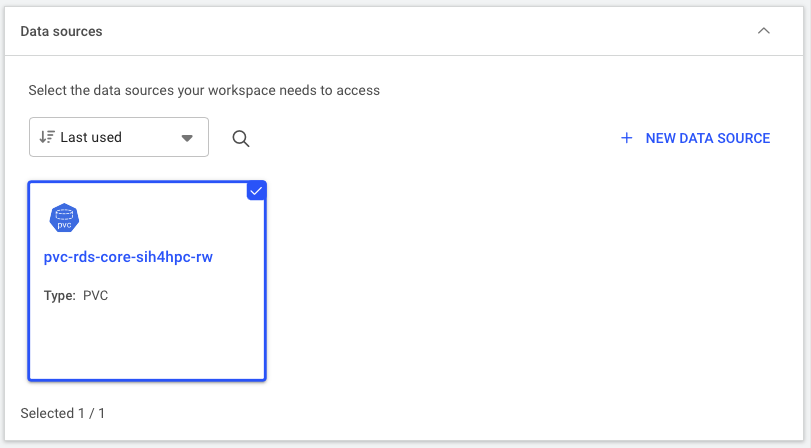Image resolution: width=811 pixels, height=448 pixels.
Task: Deselect the pvc-rds-core-sih4hpc-rw data source
Action: (147, 330)
